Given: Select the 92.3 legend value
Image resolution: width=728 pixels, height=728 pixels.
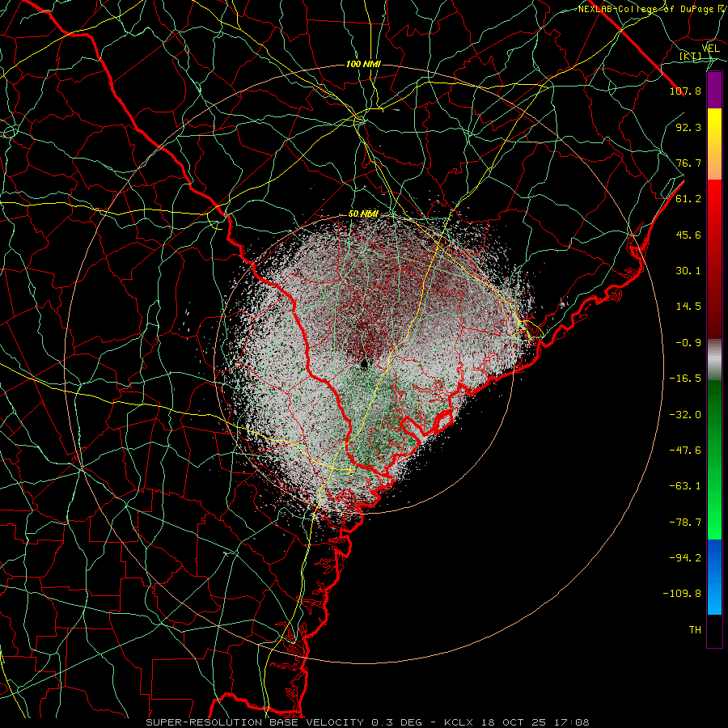Looking at the screenshot, I should point(688,127).
